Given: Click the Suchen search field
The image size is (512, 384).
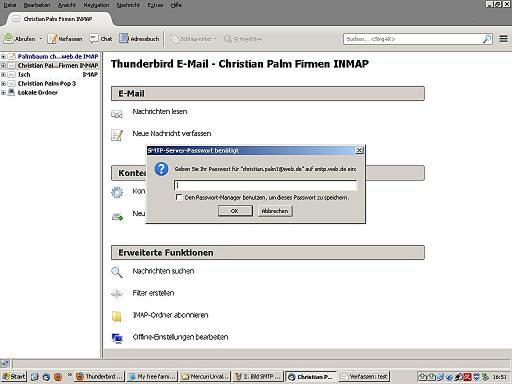Looking at the screenshot, I should 413,39.
